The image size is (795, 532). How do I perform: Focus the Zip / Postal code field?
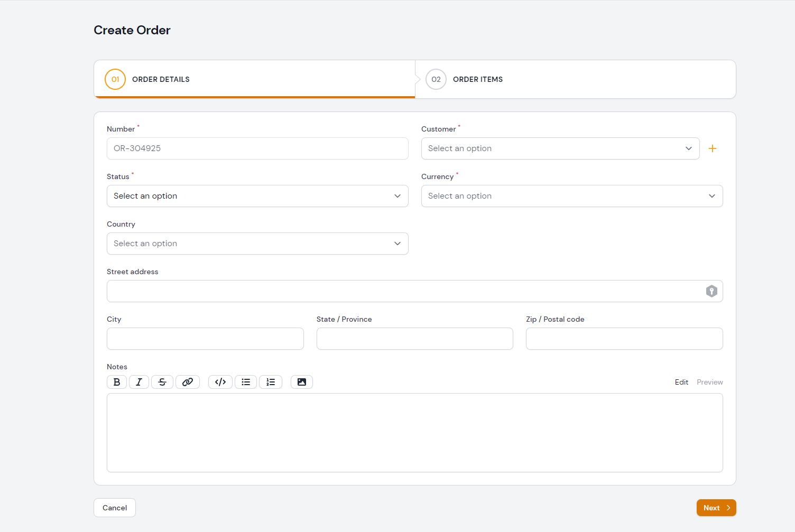click(624, 339)
